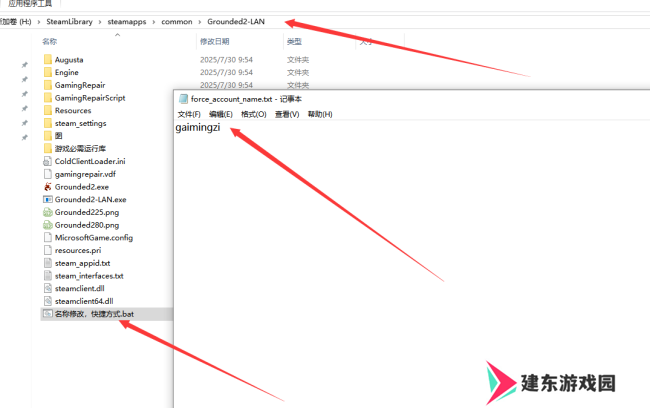The image size is (650, 408).
Task: Select the steam_interfaces.txt file name
Action: (x=89, y=276)
